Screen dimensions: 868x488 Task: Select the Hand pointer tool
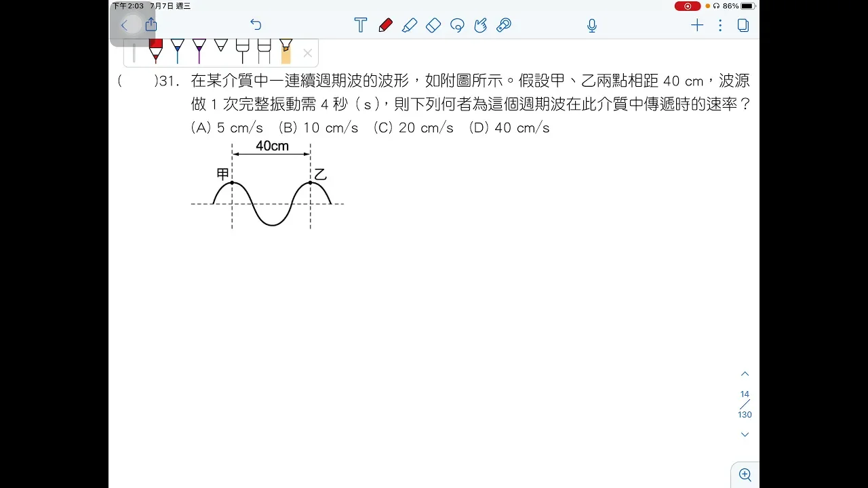pyautogui.click(x=481, y=25)
